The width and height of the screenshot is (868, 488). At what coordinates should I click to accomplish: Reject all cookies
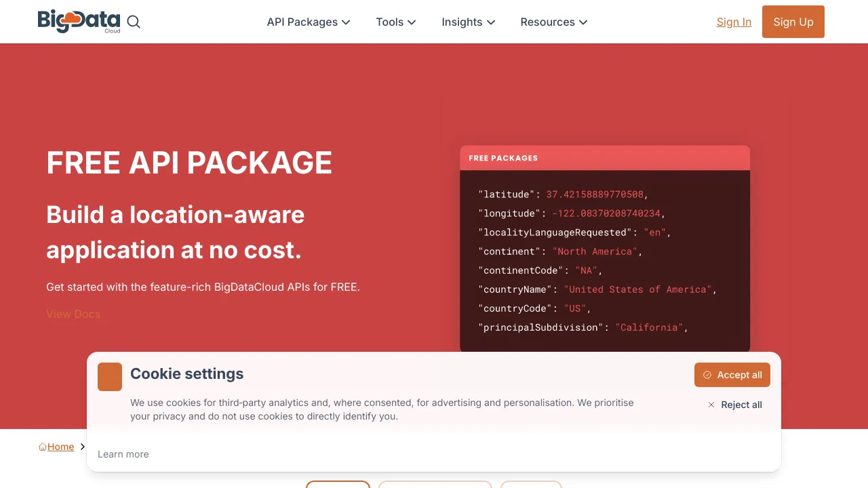coord(735,405)
